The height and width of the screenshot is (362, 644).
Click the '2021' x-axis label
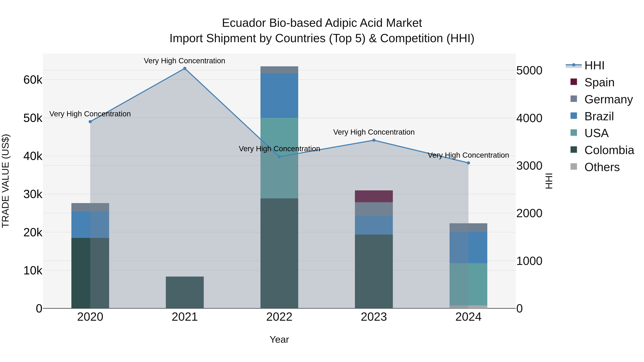click(185, 317)
